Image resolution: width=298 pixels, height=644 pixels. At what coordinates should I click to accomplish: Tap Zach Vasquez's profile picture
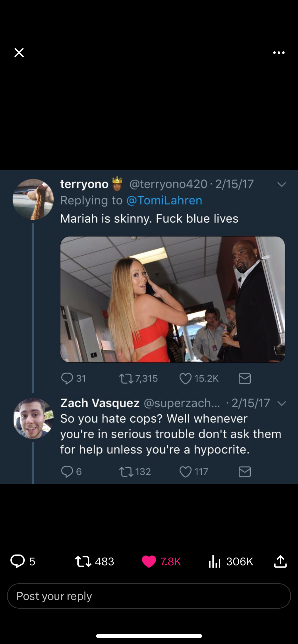tap(33, 418)
